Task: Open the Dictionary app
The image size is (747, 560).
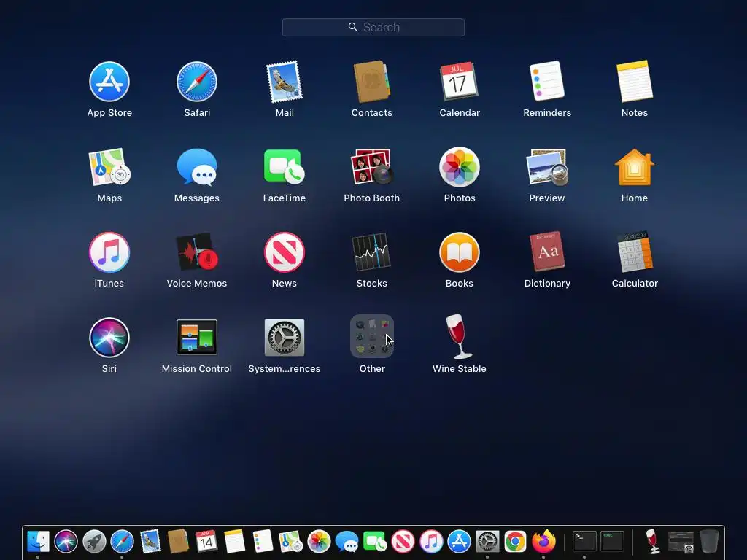Action: [547, 251]
